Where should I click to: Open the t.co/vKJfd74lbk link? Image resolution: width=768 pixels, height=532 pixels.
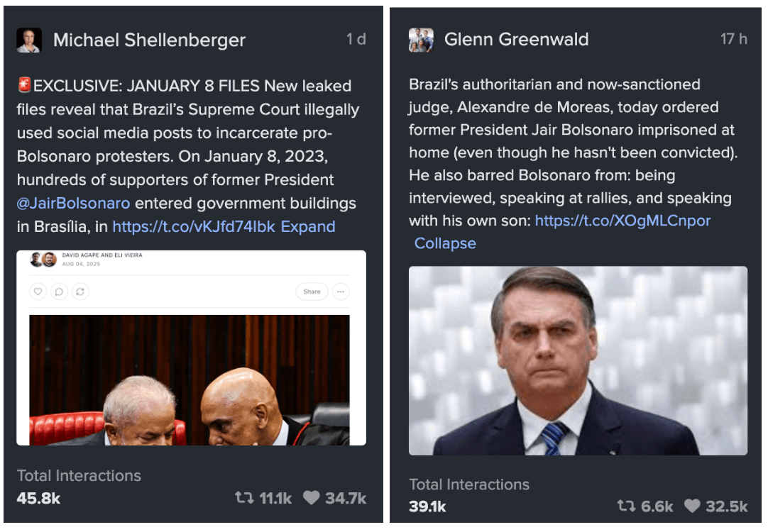(194, 226)
